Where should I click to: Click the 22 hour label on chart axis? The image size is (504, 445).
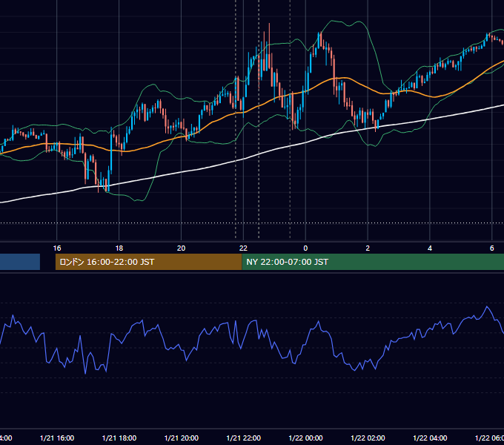click(x=243, y=248)
